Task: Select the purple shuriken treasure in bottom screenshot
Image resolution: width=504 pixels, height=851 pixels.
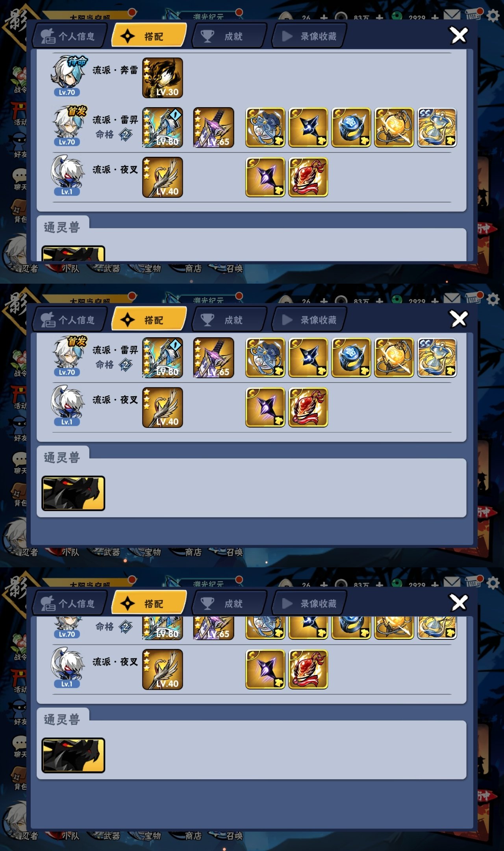Action: tap(265, 669)
